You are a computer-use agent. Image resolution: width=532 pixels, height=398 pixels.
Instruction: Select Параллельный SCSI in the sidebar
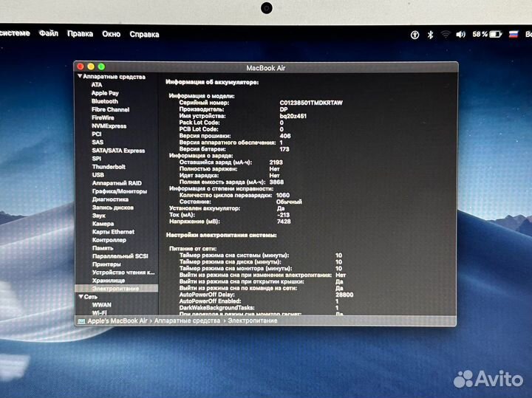point(120,256)
